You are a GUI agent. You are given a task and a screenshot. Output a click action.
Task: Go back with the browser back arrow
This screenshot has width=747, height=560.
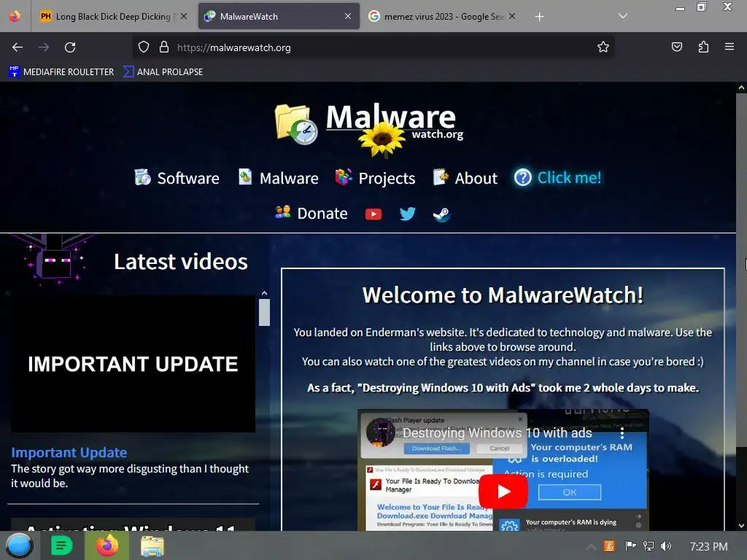coord(18,47)
